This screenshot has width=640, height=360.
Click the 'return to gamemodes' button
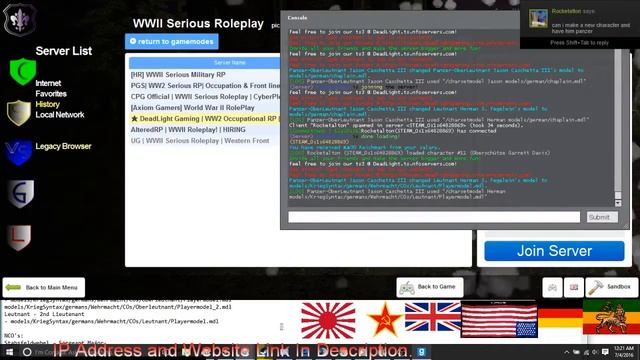pos(171,42)
